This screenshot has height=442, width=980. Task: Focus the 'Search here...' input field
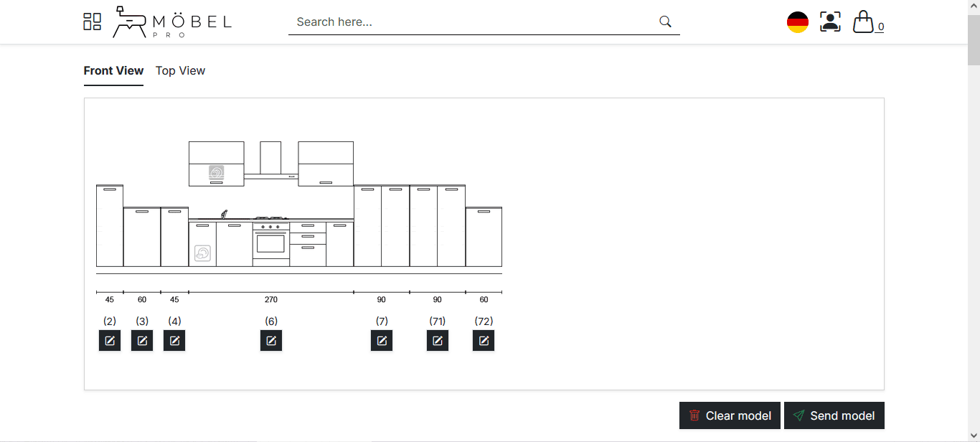point(473,22)
